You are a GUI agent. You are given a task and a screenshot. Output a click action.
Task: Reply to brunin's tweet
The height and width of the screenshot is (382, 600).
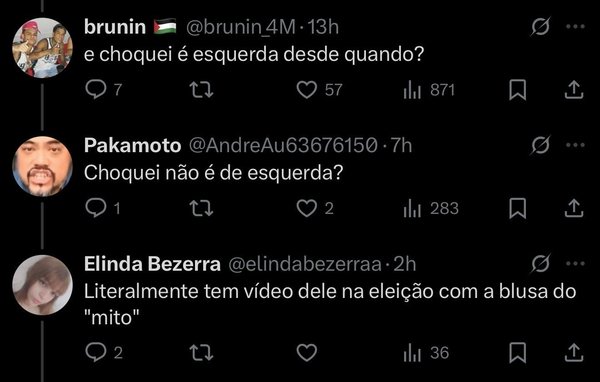click(x=96, y=90)
